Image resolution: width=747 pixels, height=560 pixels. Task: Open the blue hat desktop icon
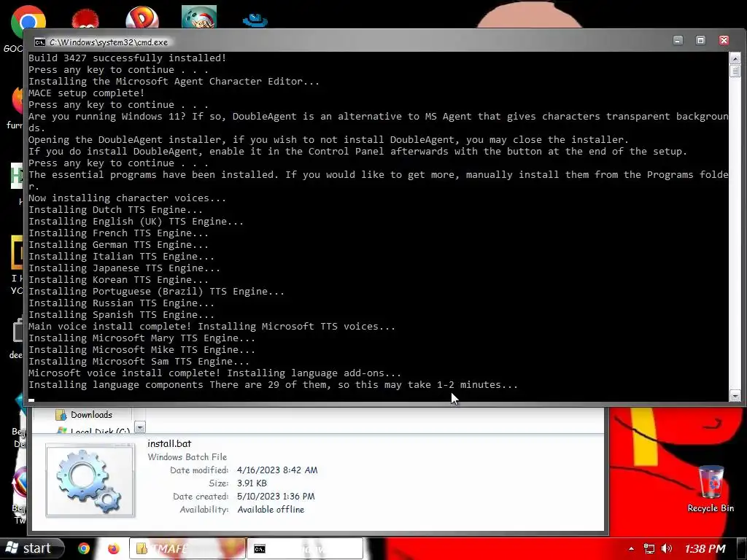pos(255,20)
